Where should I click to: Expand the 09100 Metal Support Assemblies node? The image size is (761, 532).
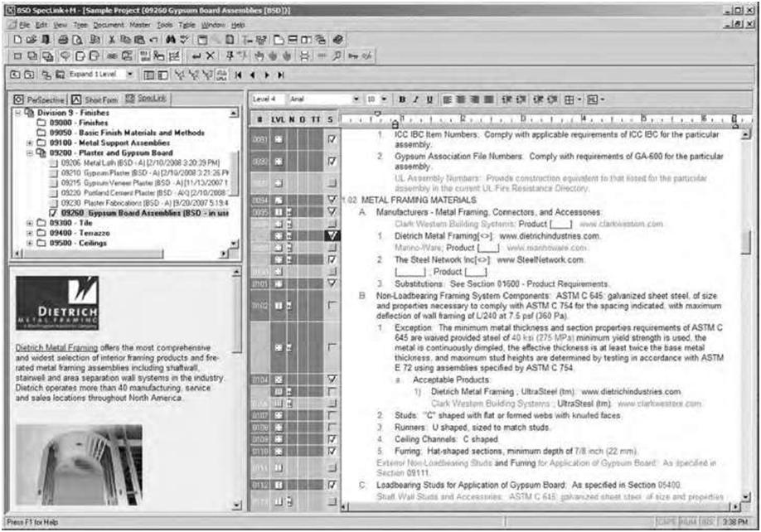pyautogui.click(x=30, y=143)
